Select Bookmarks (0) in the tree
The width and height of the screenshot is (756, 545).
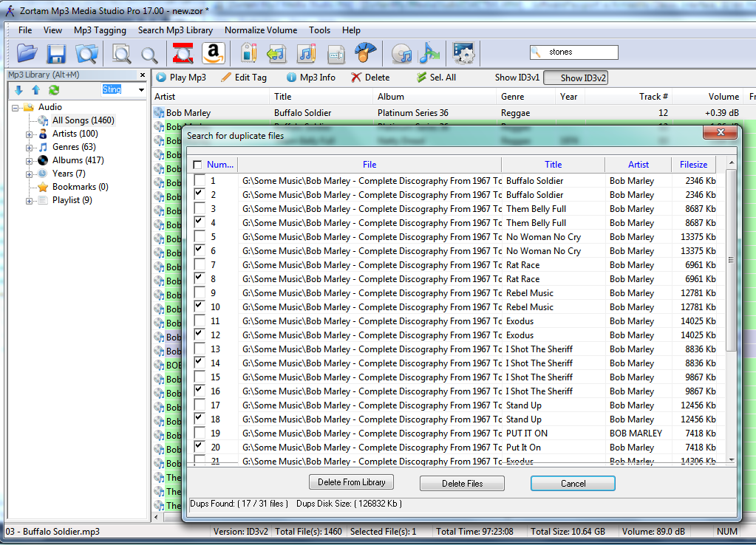pyautogui.click(x=80, y=187)
